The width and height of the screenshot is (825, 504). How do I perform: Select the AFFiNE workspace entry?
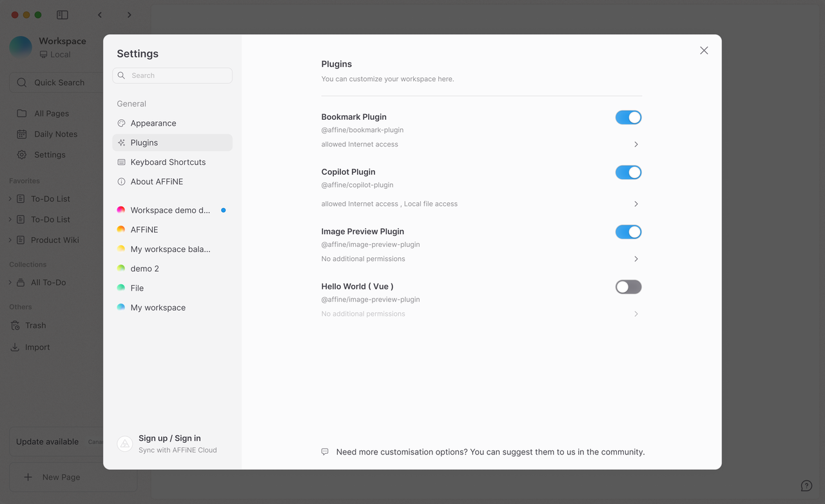click(x=172, y=229)
